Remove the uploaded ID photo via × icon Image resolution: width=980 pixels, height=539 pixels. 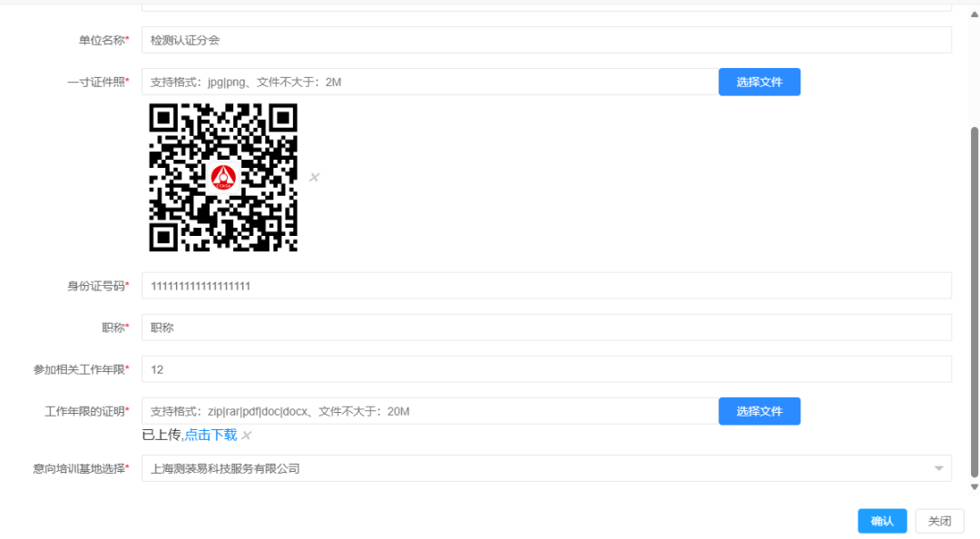(314, 178)
